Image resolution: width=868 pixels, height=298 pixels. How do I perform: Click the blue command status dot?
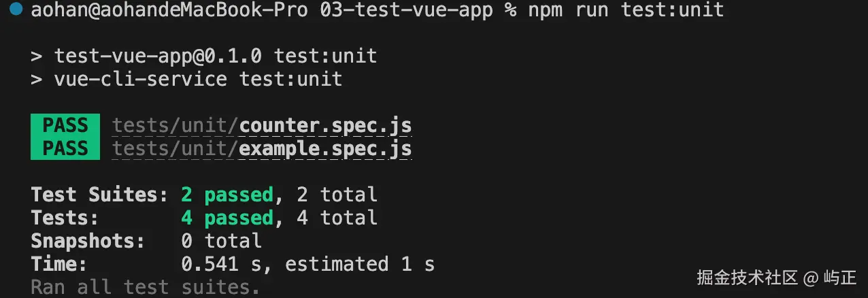pyautogui.click(x=16, y=10)
